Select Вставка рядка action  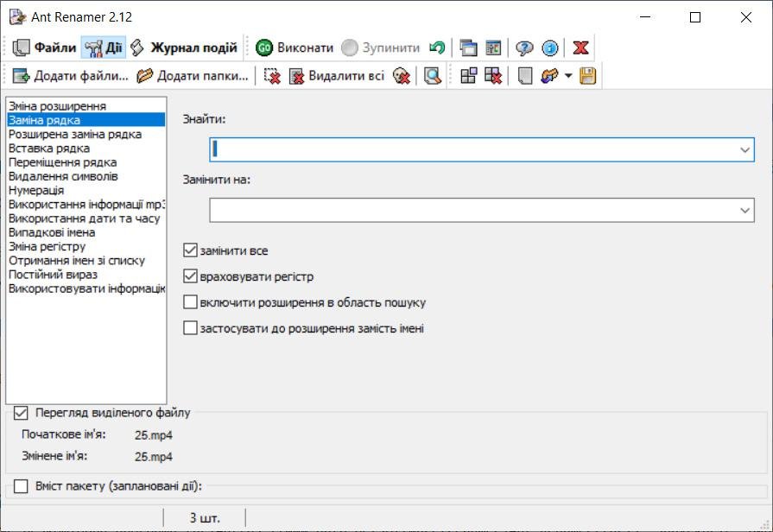tap(86, 148)
